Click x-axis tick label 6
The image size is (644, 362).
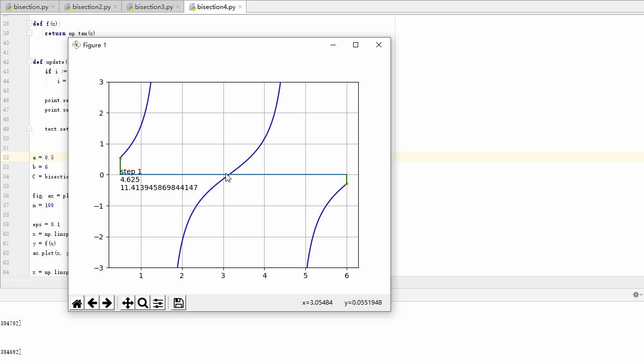click(347, 276)
